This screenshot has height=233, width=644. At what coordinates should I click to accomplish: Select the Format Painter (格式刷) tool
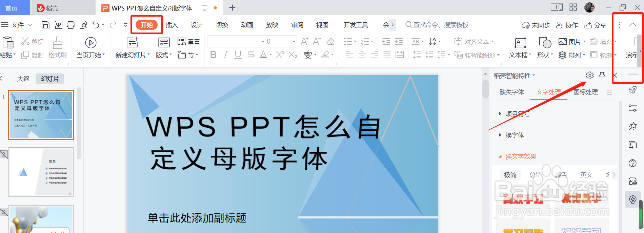click(58, 48)
